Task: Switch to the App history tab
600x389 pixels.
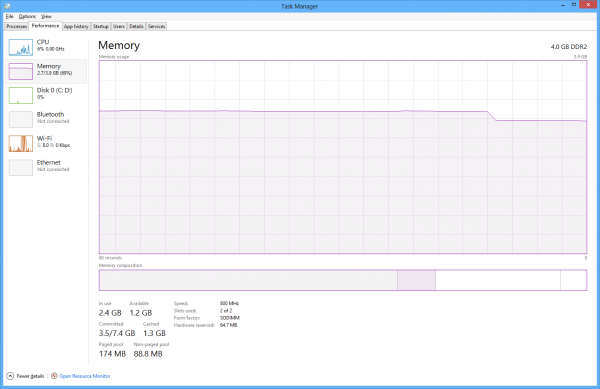Action: pos(76,26)
